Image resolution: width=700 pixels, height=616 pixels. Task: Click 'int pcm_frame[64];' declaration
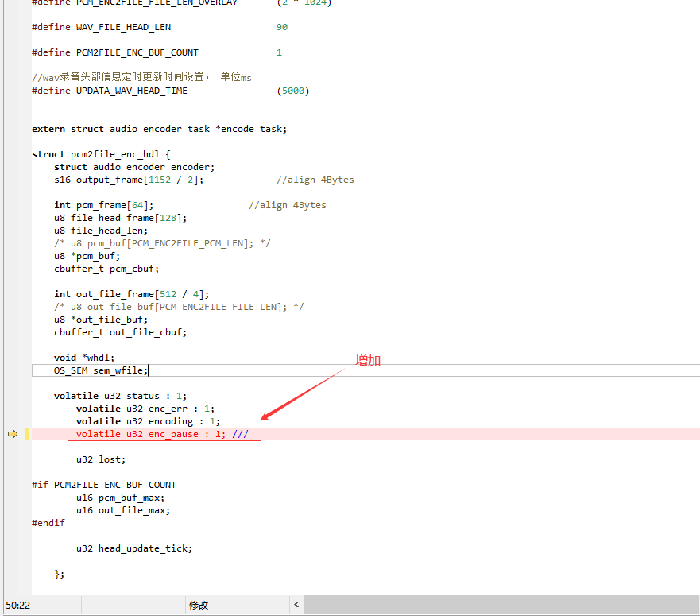click(103, 205)
